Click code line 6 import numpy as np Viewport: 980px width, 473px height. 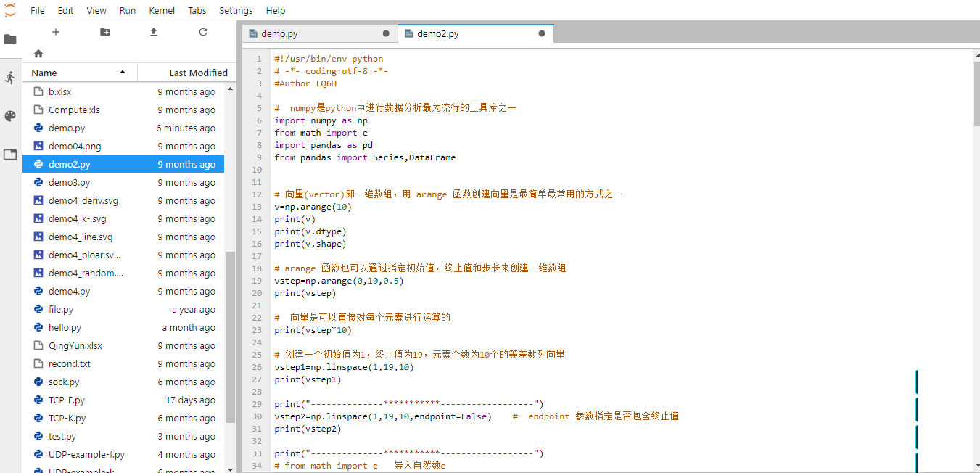pos(321,120)
